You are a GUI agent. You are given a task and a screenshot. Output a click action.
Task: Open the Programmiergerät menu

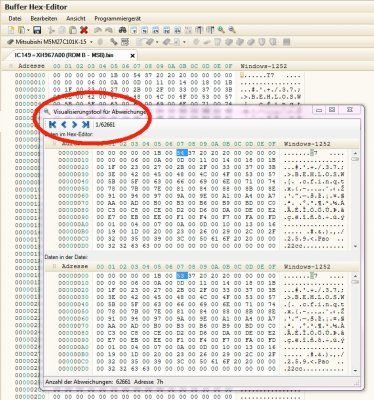pyautogui.click(x=118, y=19)
